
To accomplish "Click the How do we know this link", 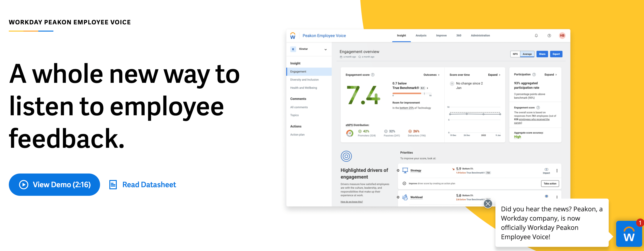I will point(351,202).
